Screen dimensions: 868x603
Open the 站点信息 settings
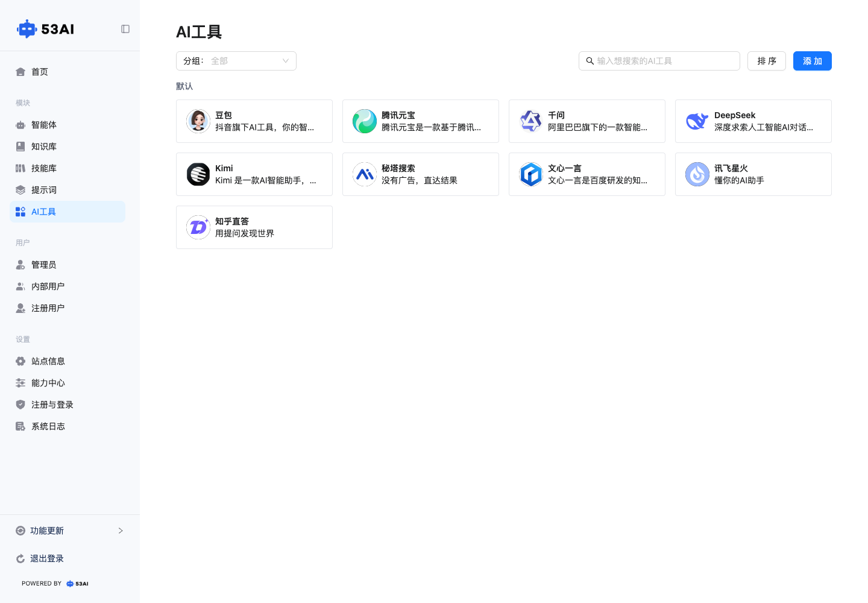(68, 361)
